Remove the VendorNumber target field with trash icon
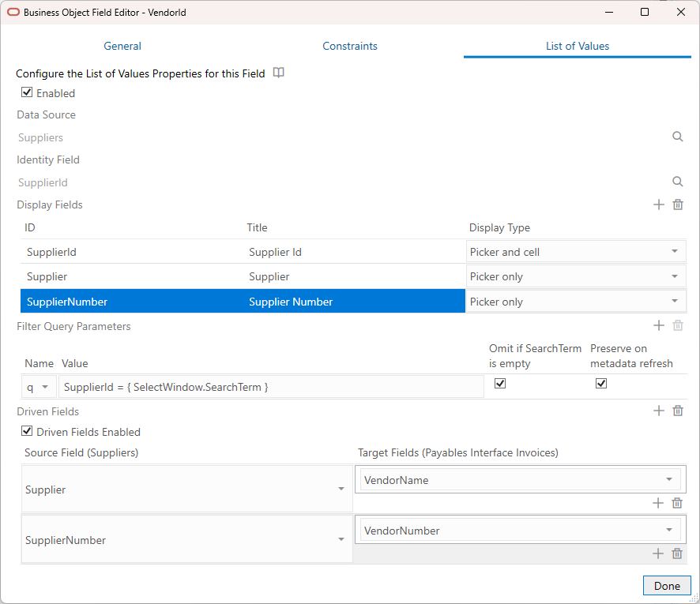Image resolution: width=700 pixels, height=604 pixels. [x=676, y=553]
